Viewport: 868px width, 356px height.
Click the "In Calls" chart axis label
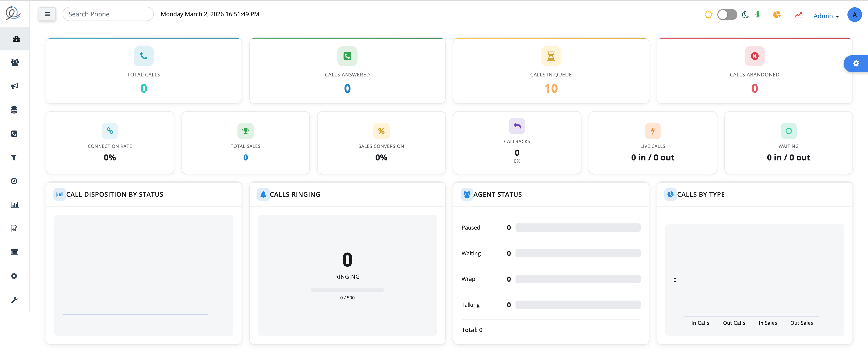coord(700,323)
